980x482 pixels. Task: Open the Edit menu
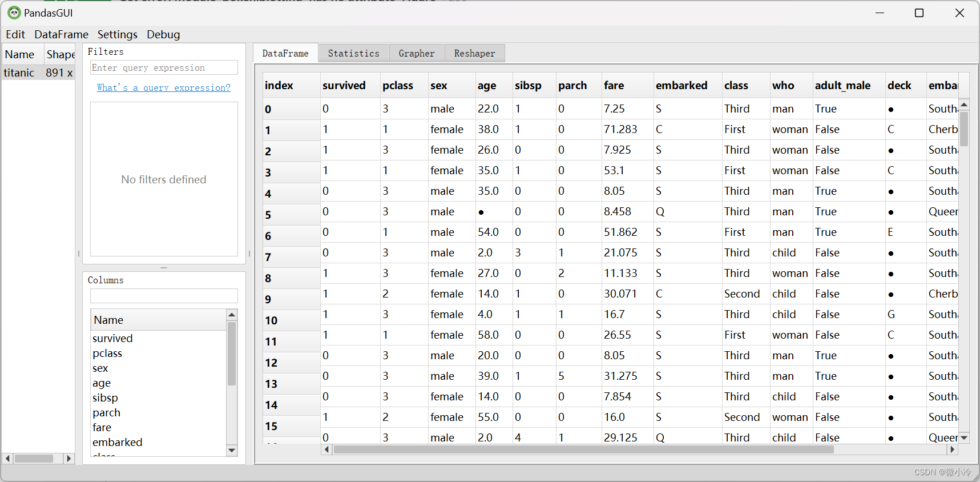pos(15,34)
